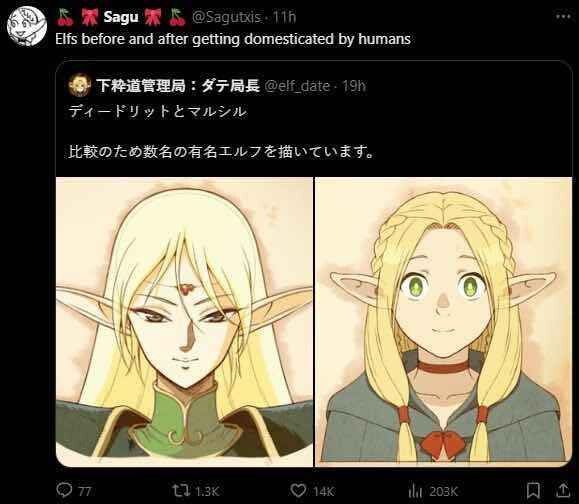
Task: Open Sagu's profile avatar
Action: click(27, 26)
